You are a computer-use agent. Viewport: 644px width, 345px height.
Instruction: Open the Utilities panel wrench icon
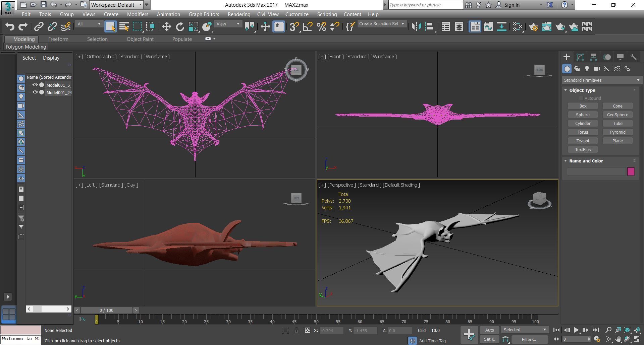coord(633,57)
